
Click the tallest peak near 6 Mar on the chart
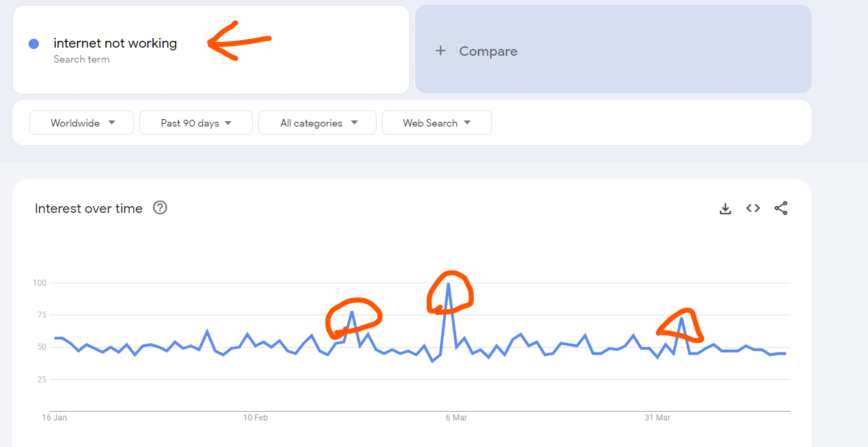(449, 284)
